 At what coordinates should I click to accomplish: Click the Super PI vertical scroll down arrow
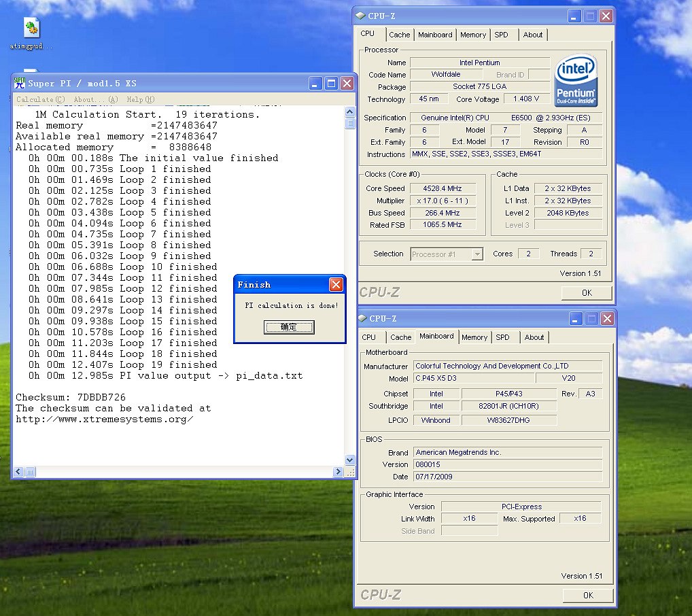(349, 460)
